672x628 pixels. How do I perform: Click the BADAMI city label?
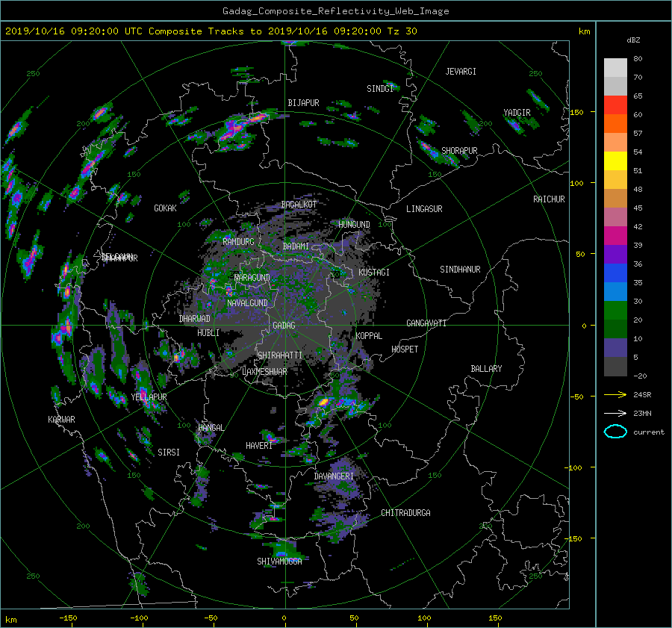pos(296,246)
